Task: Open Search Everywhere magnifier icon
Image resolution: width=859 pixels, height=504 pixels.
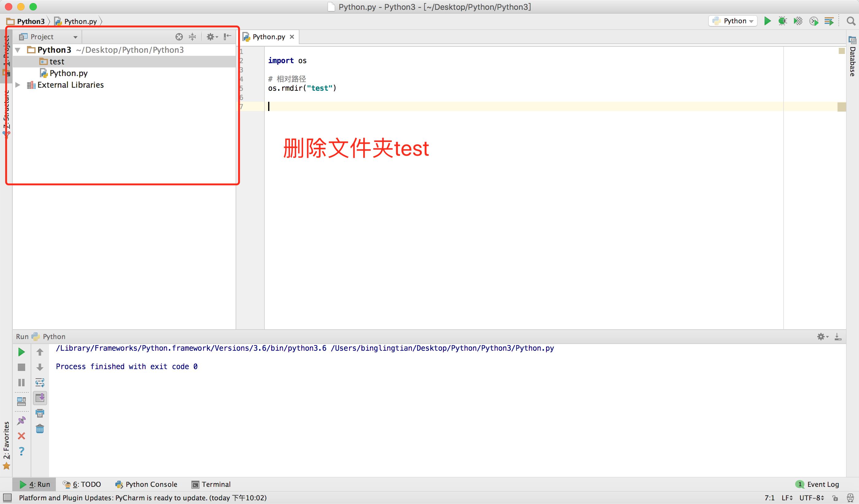Action: [x=851, y=21]
